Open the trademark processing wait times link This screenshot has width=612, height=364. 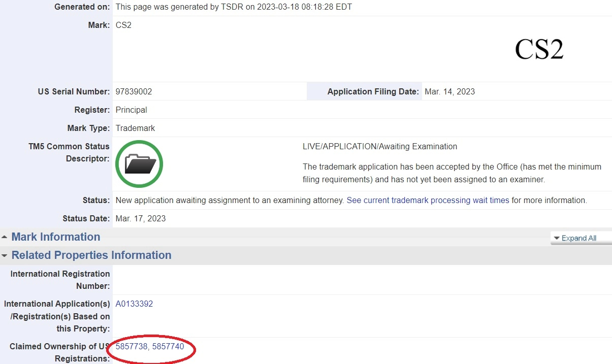tap(428, 201)
